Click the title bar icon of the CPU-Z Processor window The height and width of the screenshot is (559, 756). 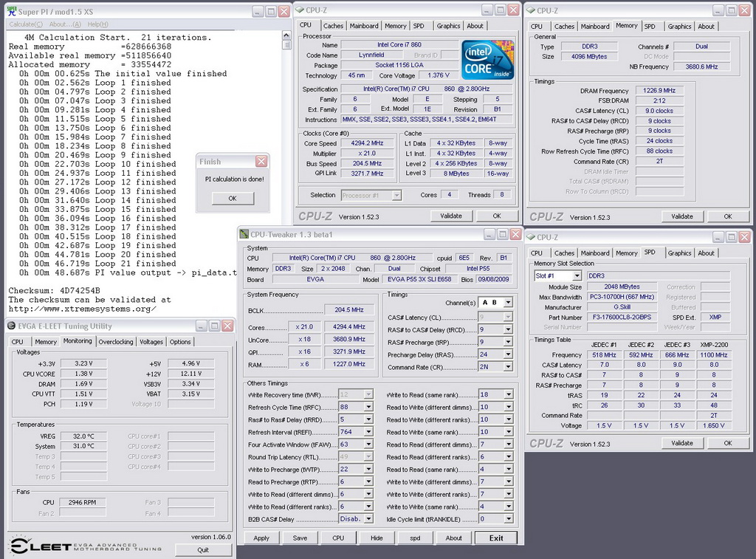[300, 10]
